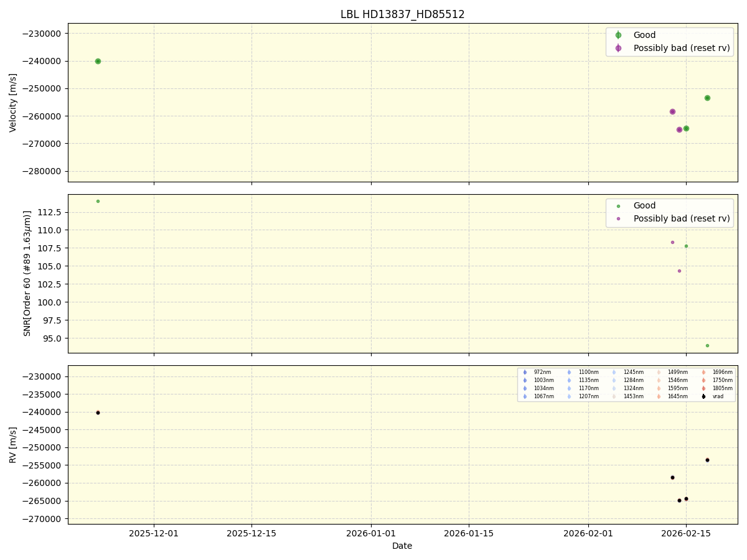This screenshot has width=747, height=560.
Task: Click the 95.0 tick on SNR axis
Action: [x=53, y=338]
